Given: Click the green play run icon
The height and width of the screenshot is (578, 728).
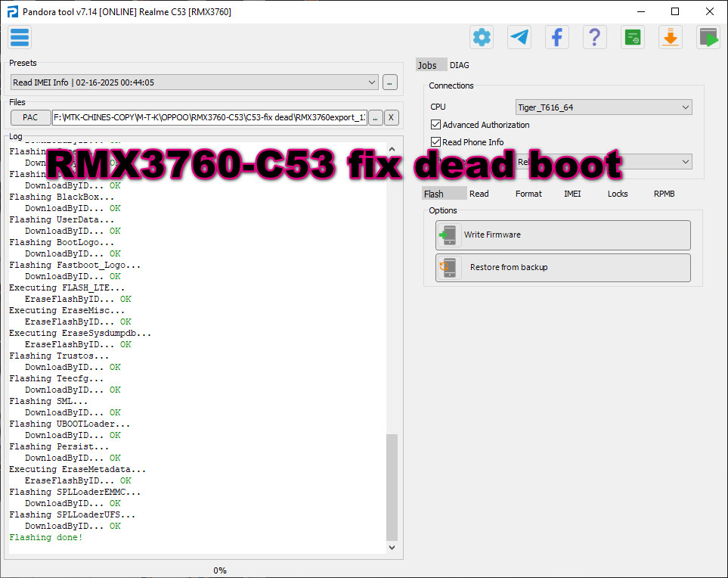Looking at the screenshot, I should tap(708, 37).
